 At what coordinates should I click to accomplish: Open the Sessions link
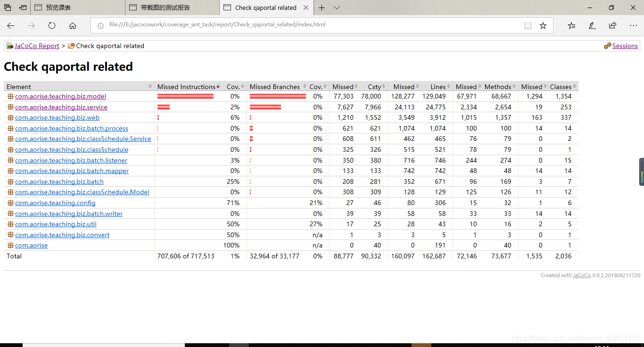(x=625, y=46)
